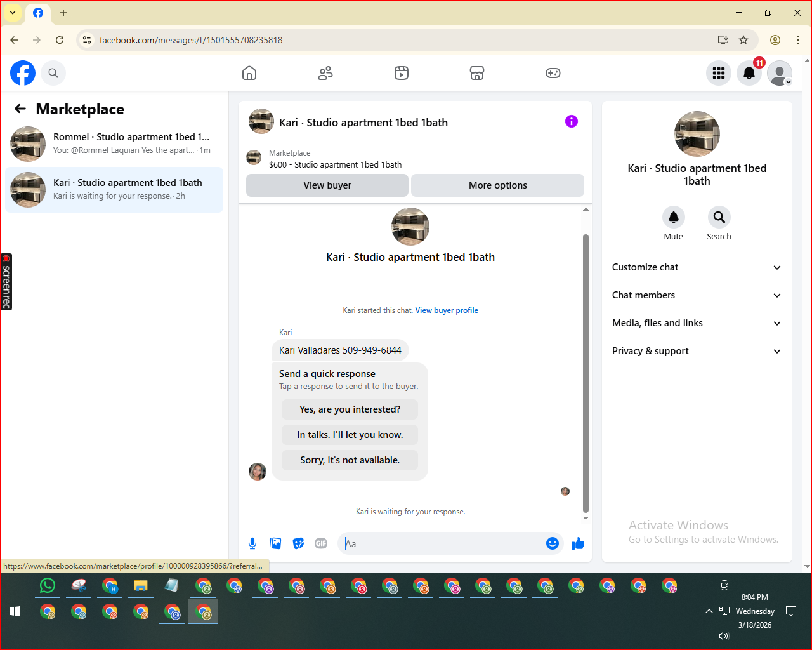Open the account profile avatar menu

coord(780,73)
